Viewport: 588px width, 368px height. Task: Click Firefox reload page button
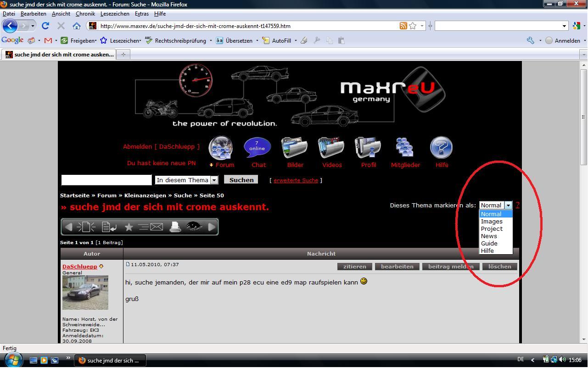click(45, 26)
